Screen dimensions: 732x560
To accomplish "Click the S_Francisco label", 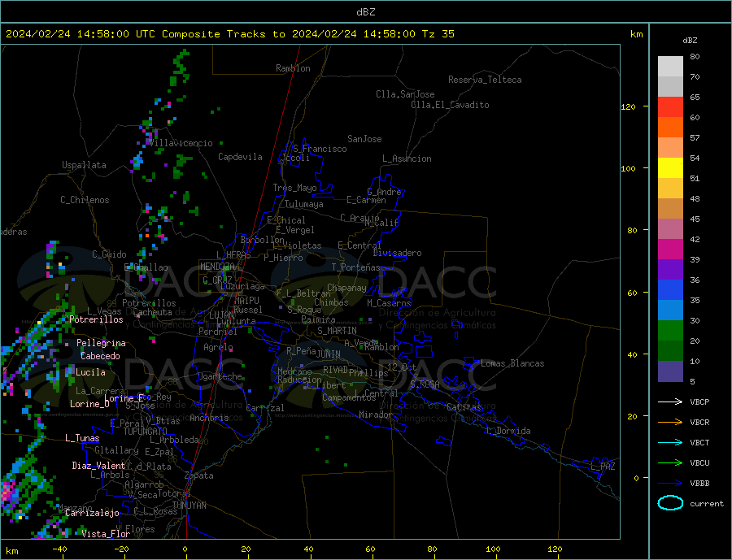I will coord(320,149).
